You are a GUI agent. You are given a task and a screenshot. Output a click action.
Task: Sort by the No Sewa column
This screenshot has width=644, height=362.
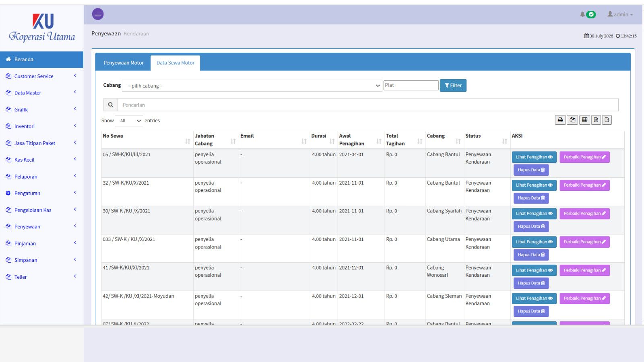[147, 140]
